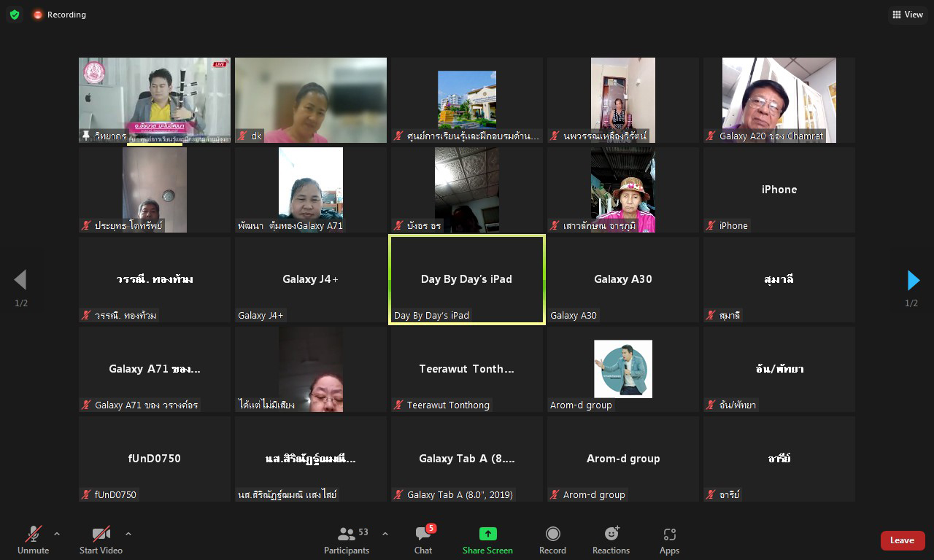The width and height of the screenshot is (934, 560).
Task: Click the Teerawut Tonthong participant tile
Action: pyautogui.click(x=467, y=369)
